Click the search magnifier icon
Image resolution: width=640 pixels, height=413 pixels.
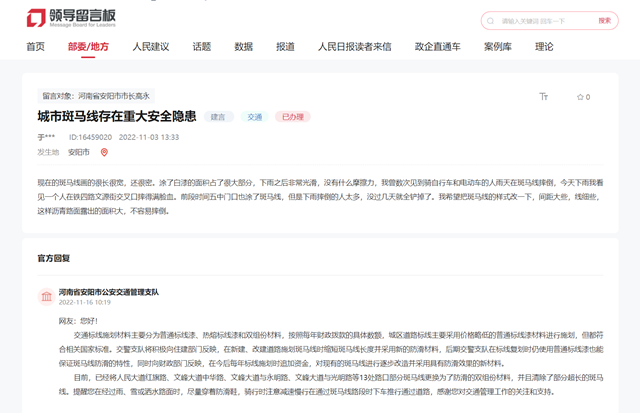pyautogui.click(x=491, y=21)
